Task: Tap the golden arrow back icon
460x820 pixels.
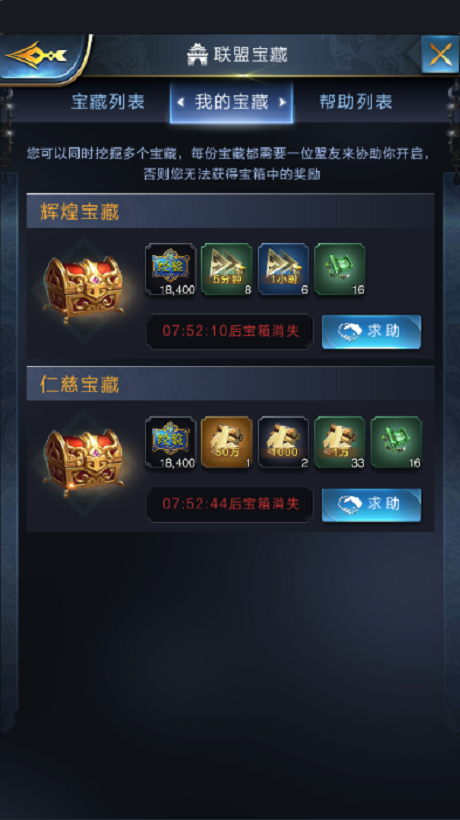Action: (37, 55)
